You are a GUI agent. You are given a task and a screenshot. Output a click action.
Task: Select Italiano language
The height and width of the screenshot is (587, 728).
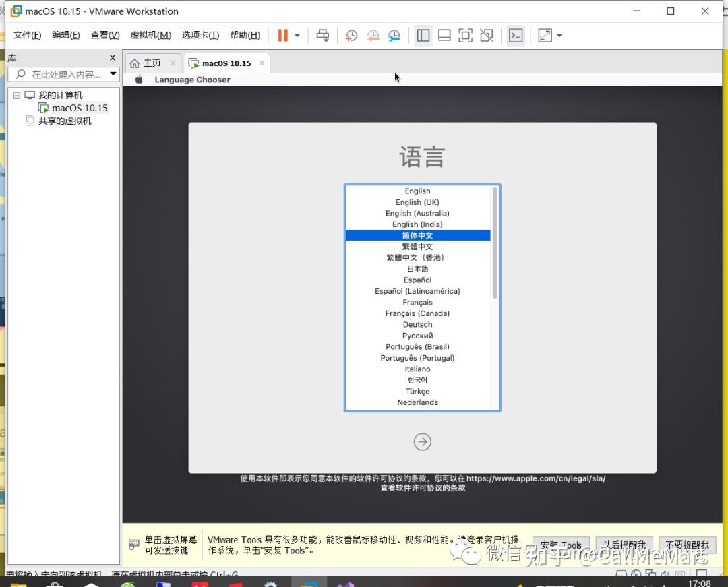tap(417, 369)
